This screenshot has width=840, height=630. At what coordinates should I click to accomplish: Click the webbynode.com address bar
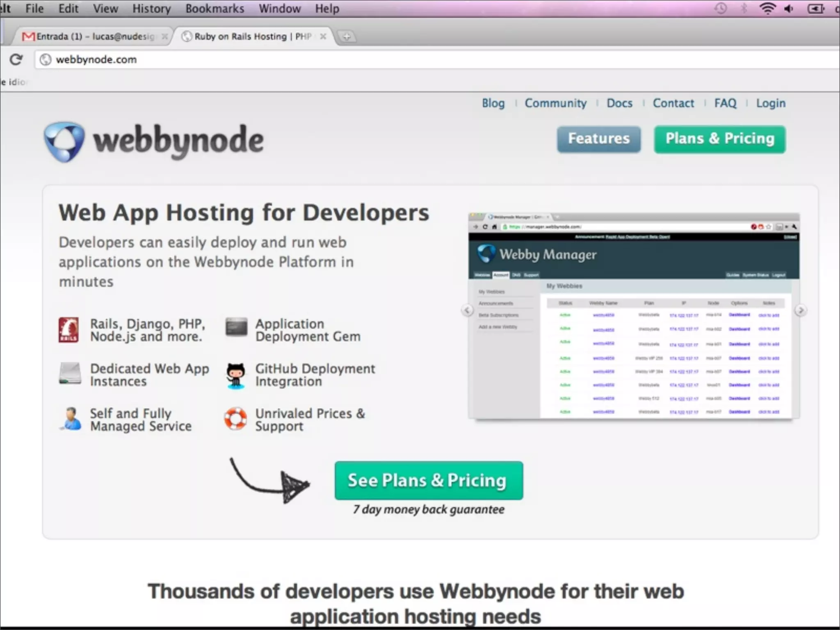pos(437,60)
